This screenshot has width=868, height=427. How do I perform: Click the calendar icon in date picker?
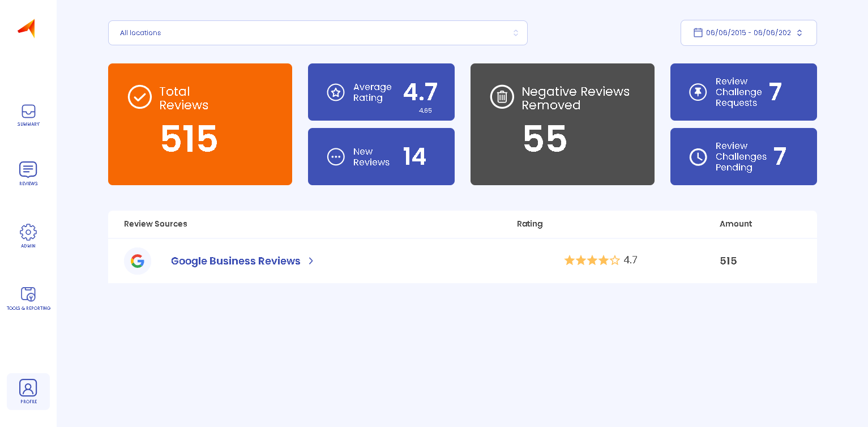(x=698, y=33)
